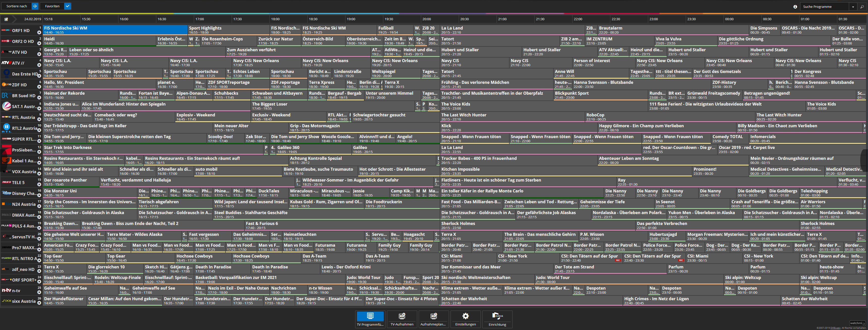Image resolution: width=868 pixels, height=330 pixels.
Task: Select Frühling - Das verlorene Mädchen on ZDF HD
Action: (x=497, y=84)
